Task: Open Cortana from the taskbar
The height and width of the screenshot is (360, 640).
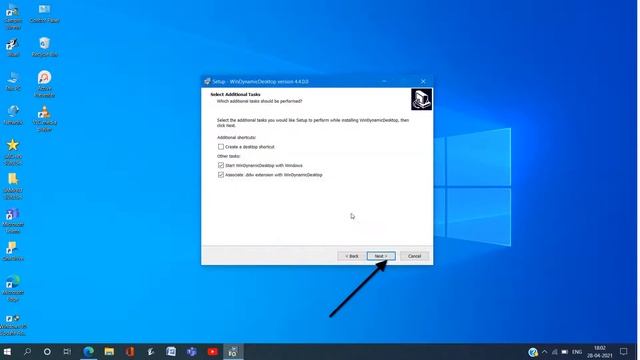Action: click(47, 351)
